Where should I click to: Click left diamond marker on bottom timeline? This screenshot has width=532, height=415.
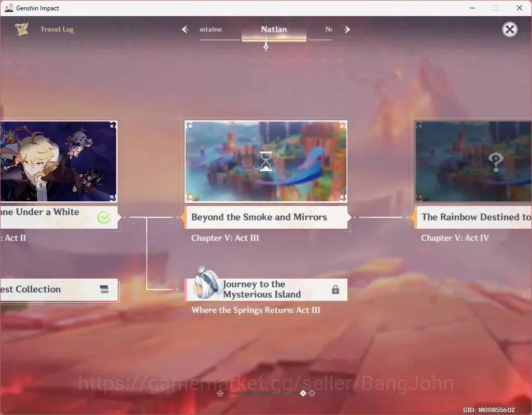220,393
